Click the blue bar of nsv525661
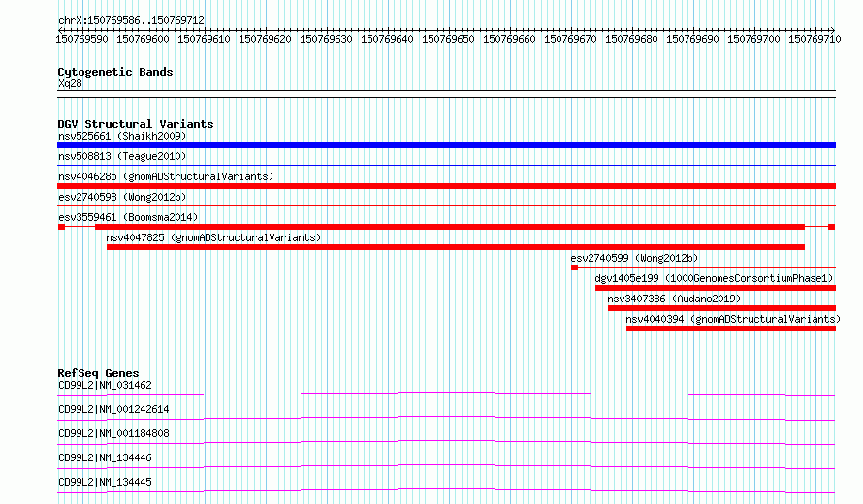 (446, 145)
